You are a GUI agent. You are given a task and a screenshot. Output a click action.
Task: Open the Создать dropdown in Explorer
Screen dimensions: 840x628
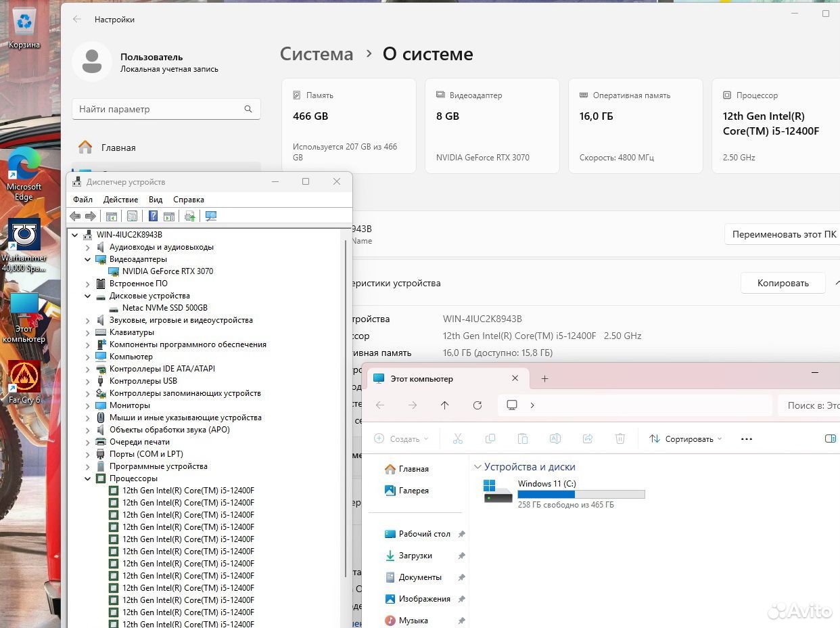click(x=402, y=439)
